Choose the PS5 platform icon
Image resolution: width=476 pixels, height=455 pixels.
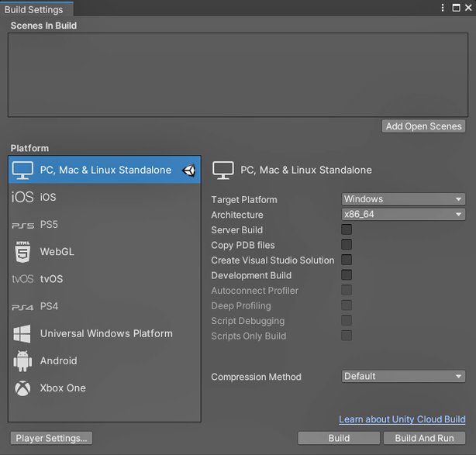point(22,226)
